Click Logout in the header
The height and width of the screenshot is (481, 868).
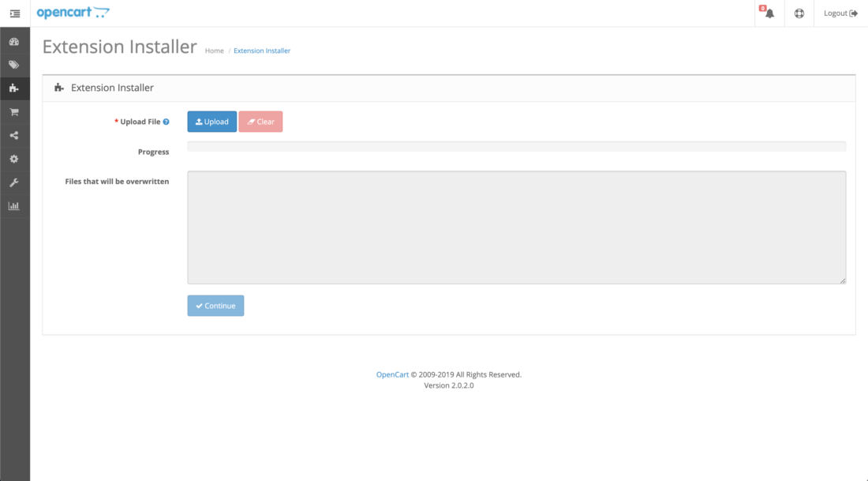click(840, 13)
